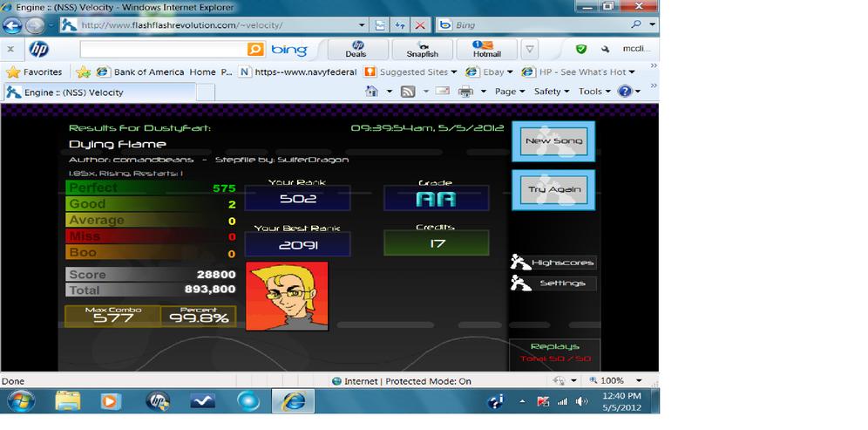Click the Print icon in command bar
Image resolution: width=868 pixels, height=430 pixels.
(x=465, y=92)
